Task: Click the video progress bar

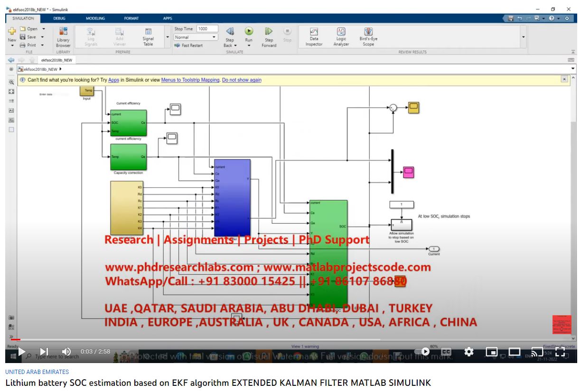Action: (190, 339)
